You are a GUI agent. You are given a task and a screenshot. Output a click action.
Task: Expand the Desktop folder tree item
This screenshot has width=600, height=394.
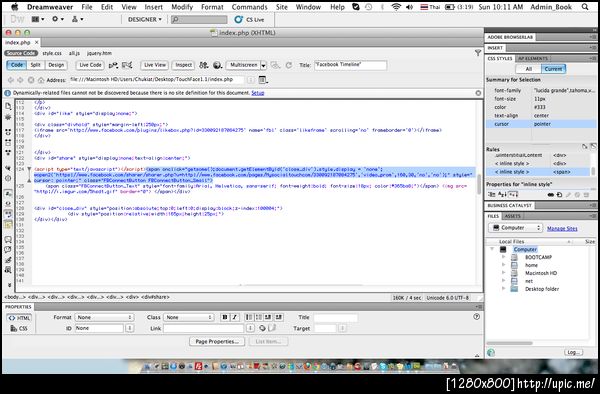click(x=504, y=288)
